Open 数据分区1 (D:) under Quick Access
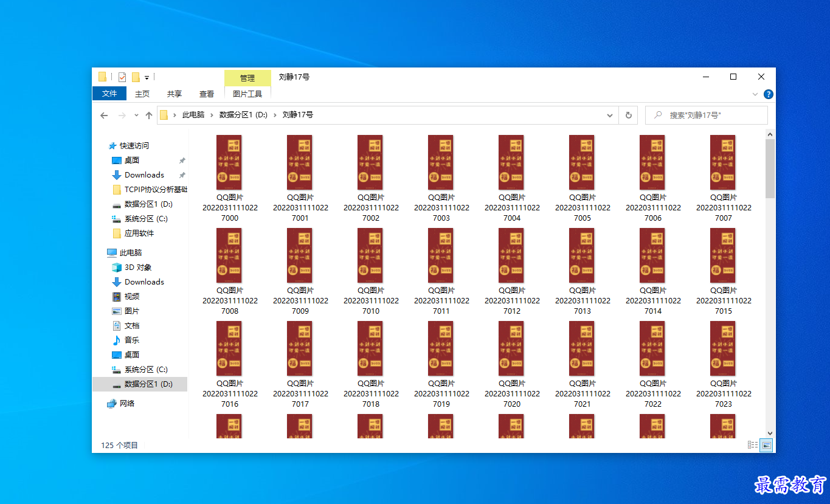This screenshot has width=830, height=504. [x=148, y=204]
